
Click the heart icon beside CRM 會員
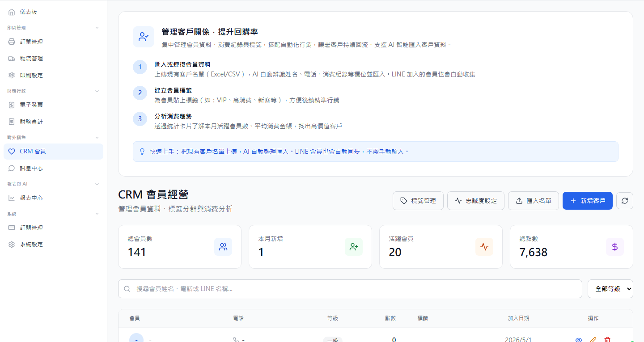tap(12, 152)
